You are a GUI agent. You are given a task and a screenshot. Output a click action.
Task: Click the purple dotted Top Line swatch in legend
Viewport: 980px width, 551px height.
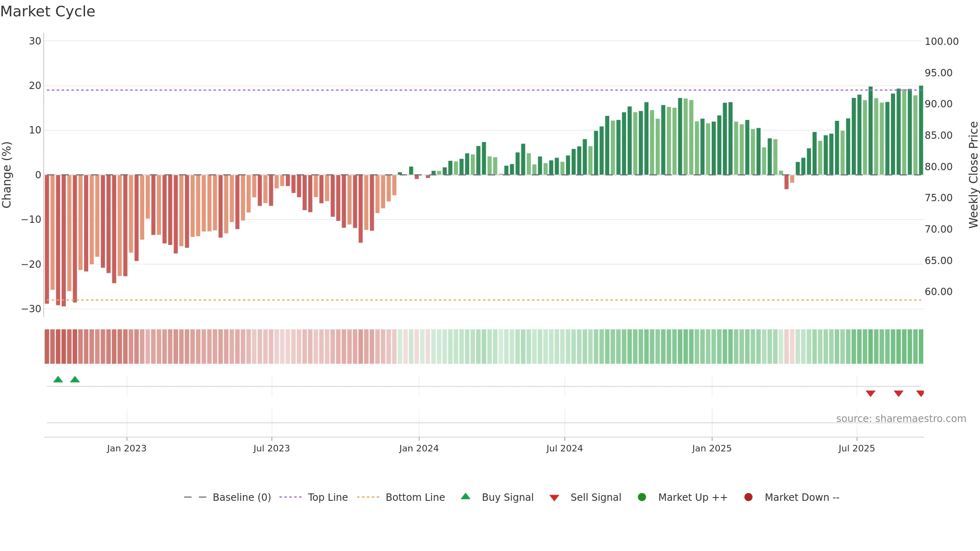[290, 497]
